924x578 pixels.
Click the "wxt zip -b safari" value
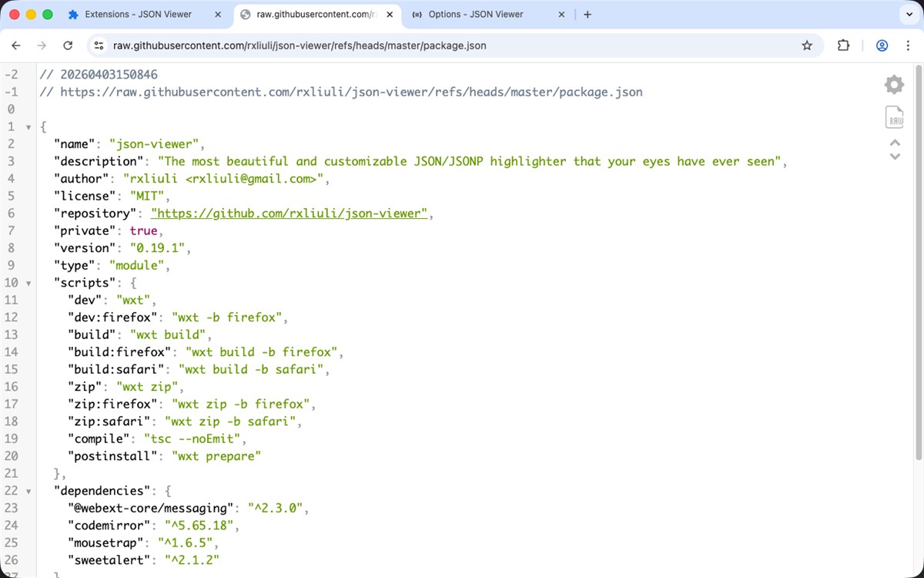click(231, 422)
